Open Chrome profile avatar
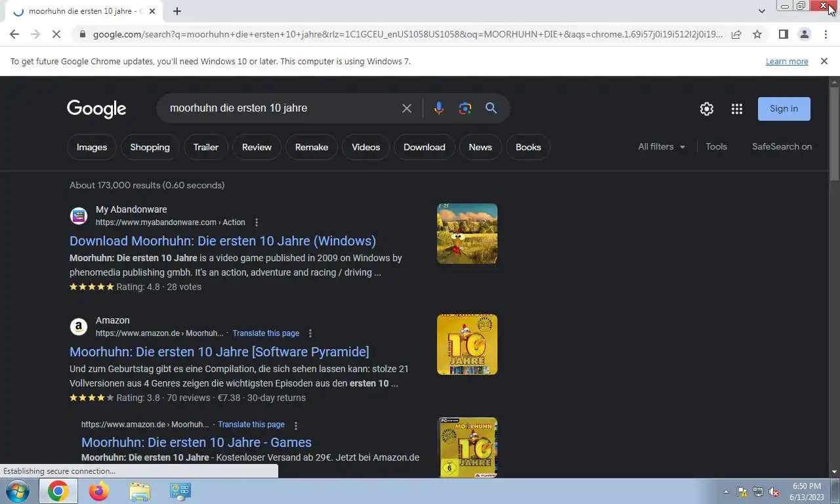 (804, 34)
